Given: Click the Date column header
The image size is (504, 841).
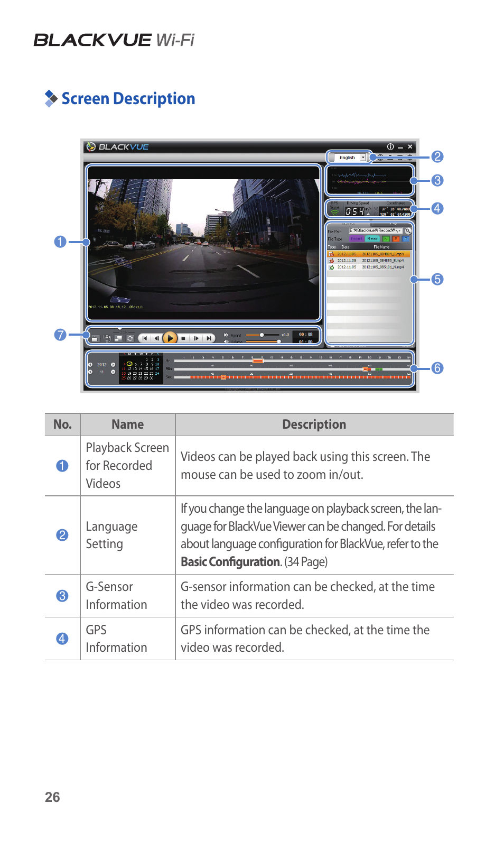Looking at the screenshot, I should pyautogui.click(x=346, y=247).
